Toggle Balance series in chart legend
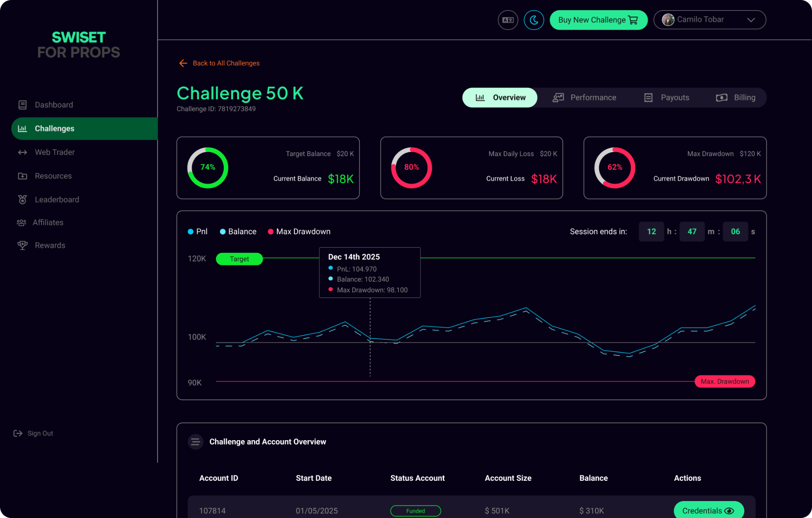The height and width of the screenshot is (518, 812). [x=238, y=231]
